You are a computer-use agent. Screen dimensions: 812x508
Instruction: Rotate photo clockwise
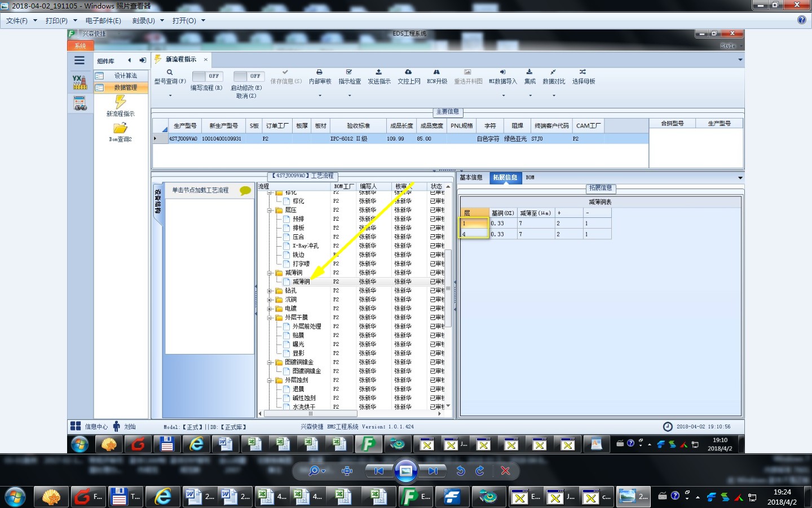pyautogui.click(x=480, y=471)
